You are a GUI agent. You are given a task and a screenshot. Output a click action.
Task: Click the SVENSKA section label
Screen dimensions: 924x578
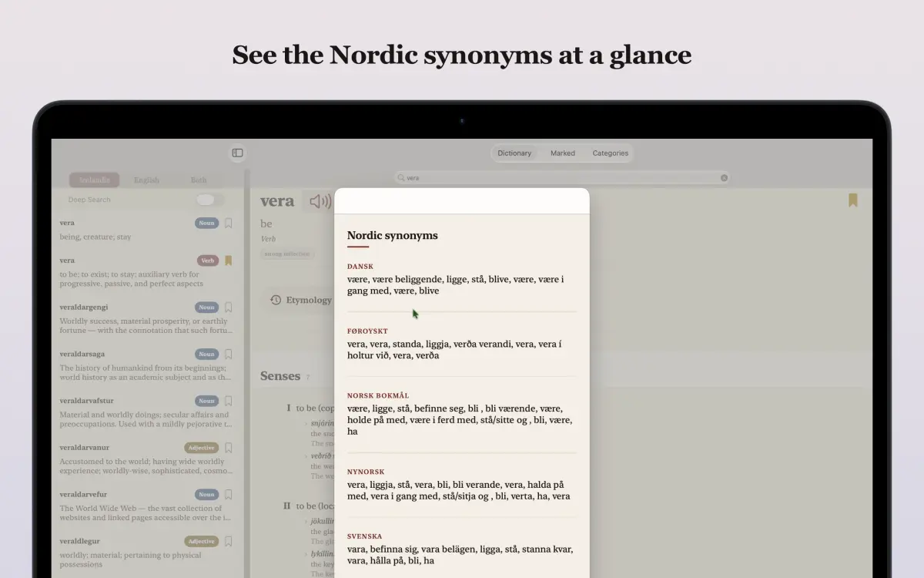364,536
